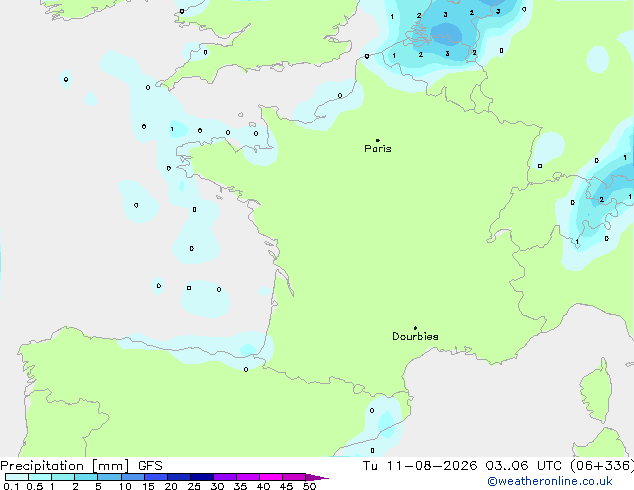The height and width of the screenshot is (490, 634).
Task: Click the legend value 50
Action: (310, 486)
